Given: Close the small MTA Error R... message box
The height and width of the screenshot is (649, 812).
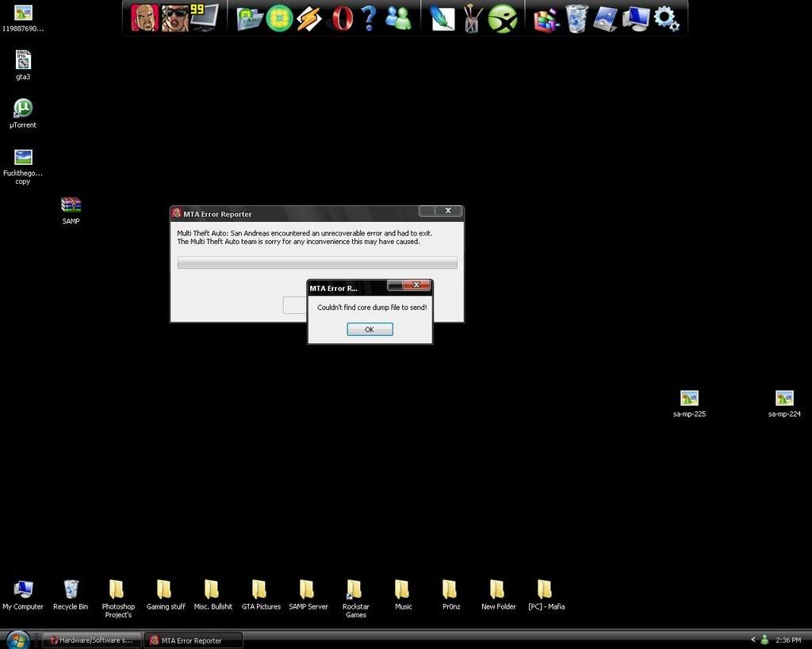Looking at the screenshot, I should [x=417, y=284].
